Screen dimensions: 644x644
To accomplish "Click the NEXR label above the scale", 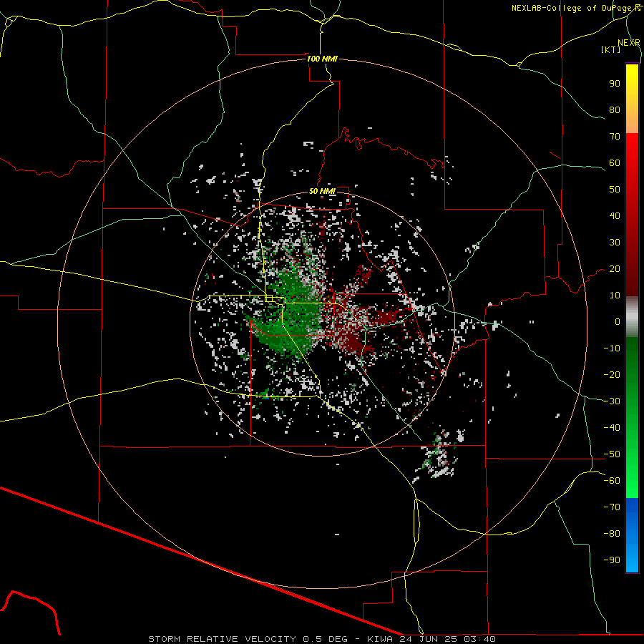I will (628, 43).
